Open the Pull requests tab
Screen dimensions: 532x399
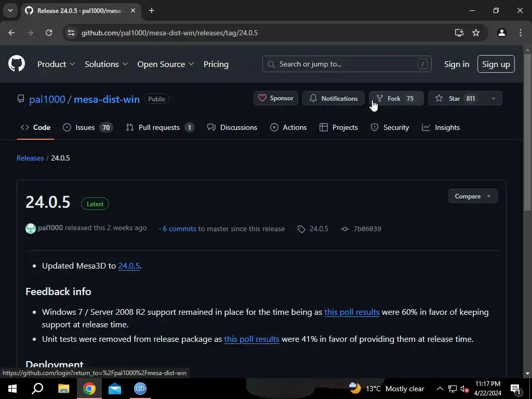pyautogui.click(x=160, y=128)
